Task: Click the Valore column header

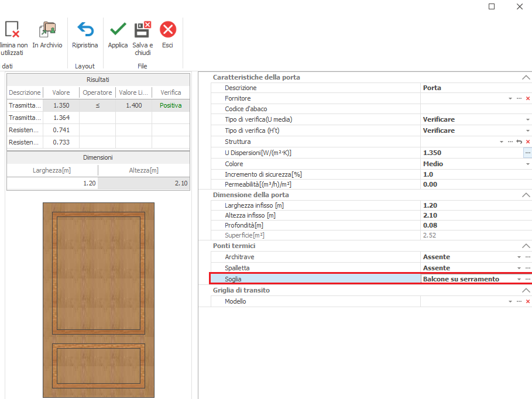Action: pos(61,92)
